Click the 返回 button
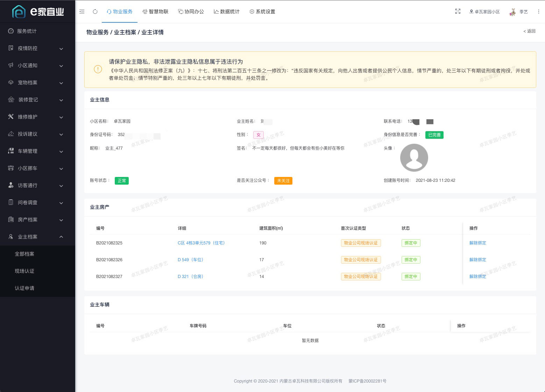This screenshot has width=545, height=392. (x=529, y=31)
